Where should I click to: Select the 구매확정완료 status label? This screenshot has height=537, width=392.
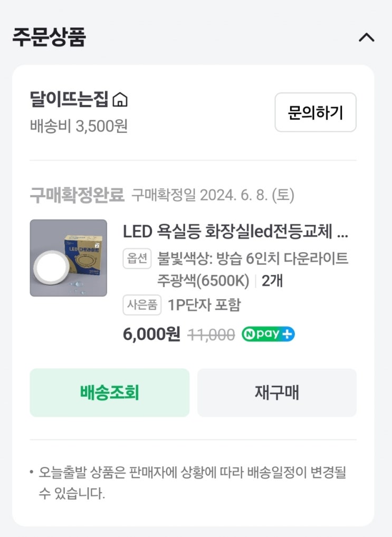pos(77,195)
